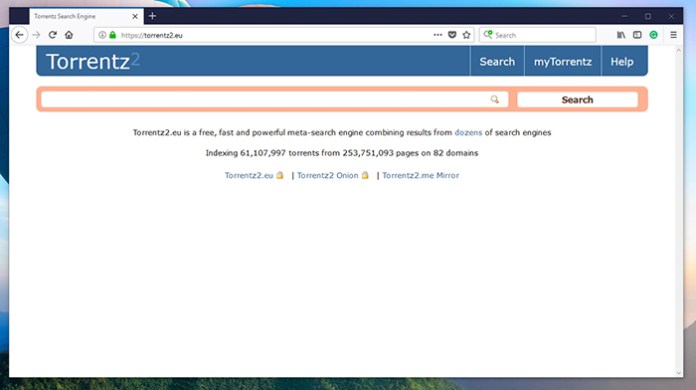The image size is (696, 390).
Task: Open the page actions three-dot menu
Action: (438, 35)
